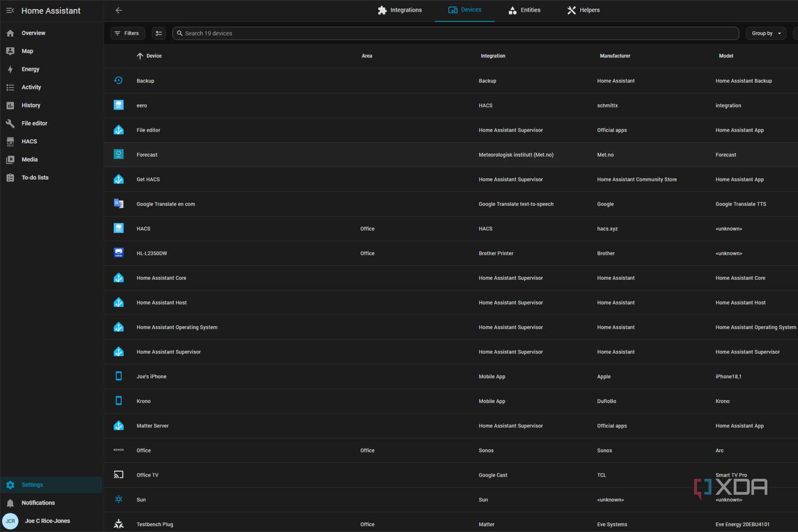Click the Matter Server icon
This screenshot has width=798, height=532.
click(x=118, y=425)
